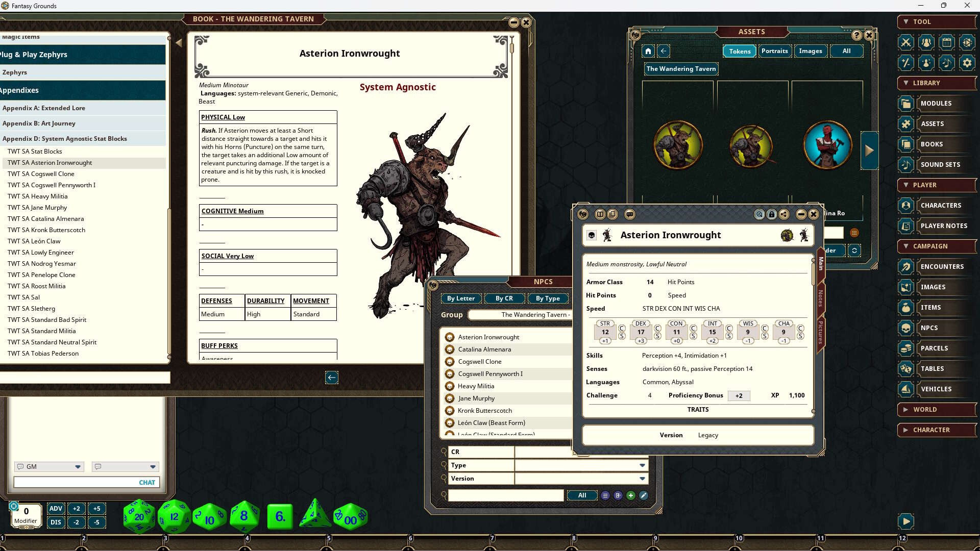The height and width of the screenshot is (551, 980).
Task: Open the Version filter dropdown in NPCs
Action: (x=642, y=479)
